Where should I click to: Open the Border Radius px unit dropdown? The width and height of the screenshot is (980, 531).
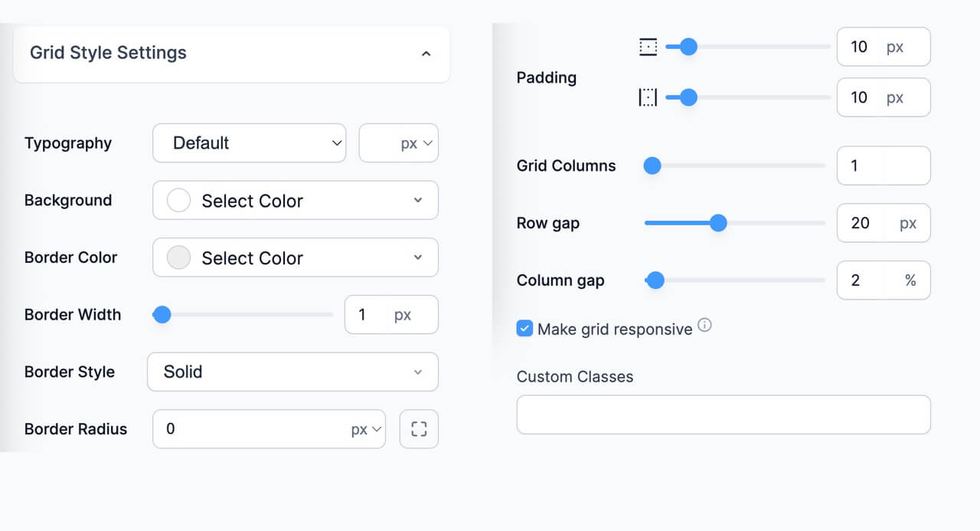click(366, 428)
